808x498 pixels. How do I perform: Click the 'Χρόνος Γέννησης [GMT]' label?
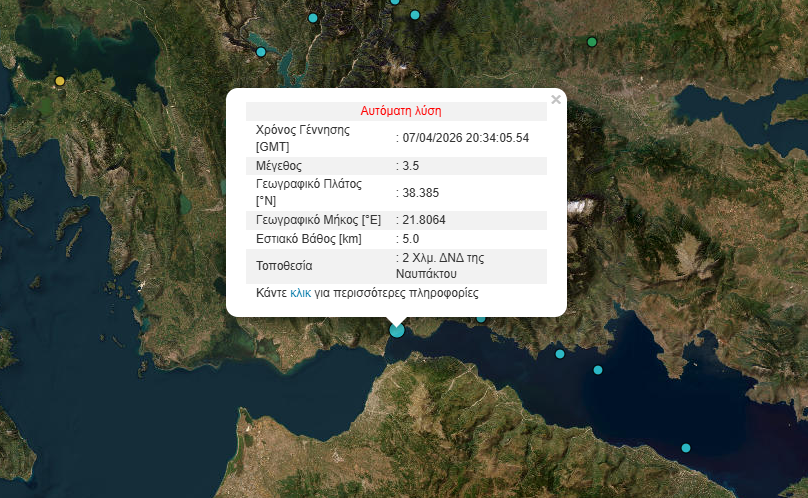tap(307, 138)
